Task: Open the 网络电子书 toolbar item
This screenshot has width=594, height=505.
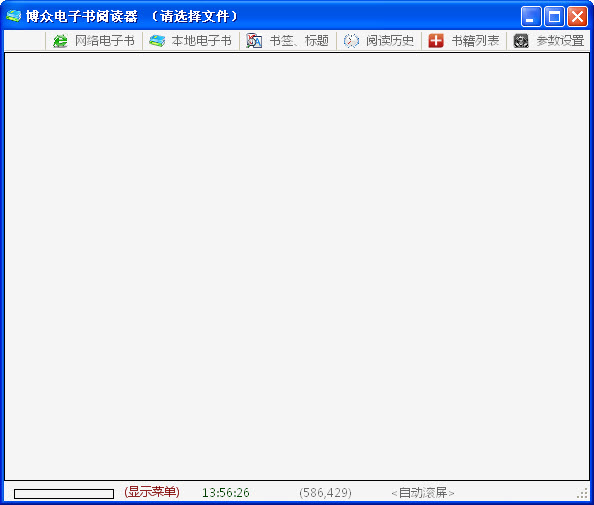Action: tap(94, 41)
